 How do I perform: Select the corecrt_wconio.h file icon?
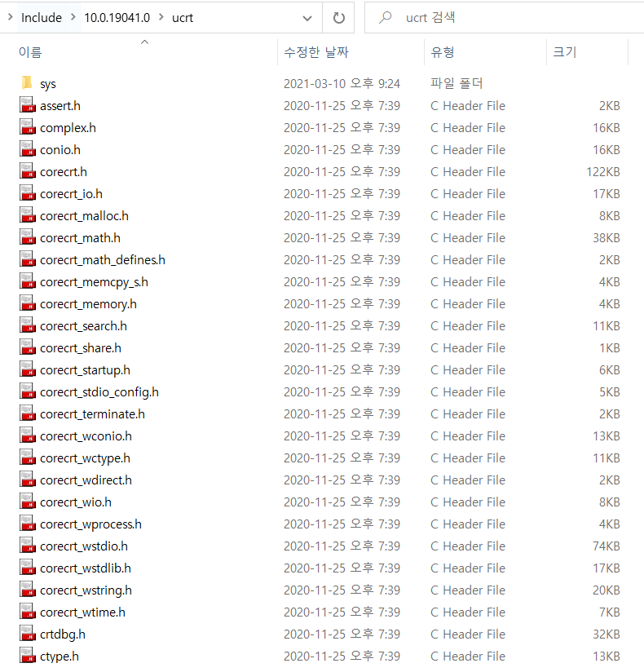28,435
